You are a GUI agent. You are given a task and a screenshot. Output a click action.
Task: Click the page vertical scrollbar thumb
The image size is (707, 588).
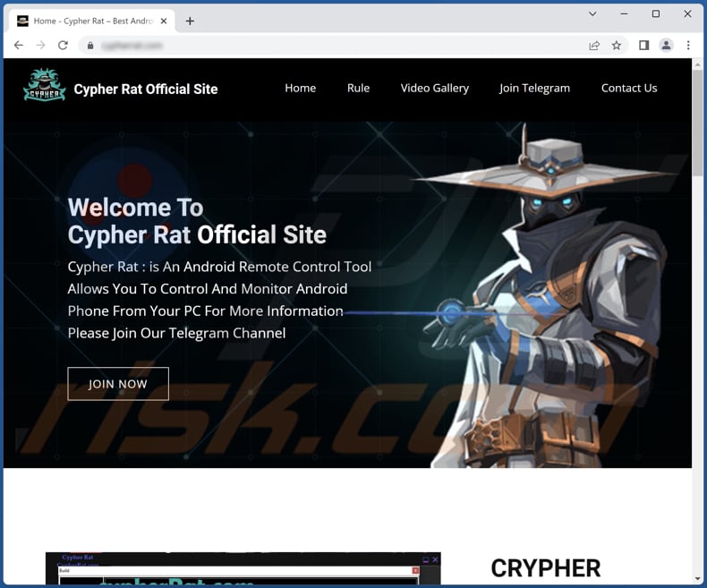pyautogui.click(x=697, y=123)
